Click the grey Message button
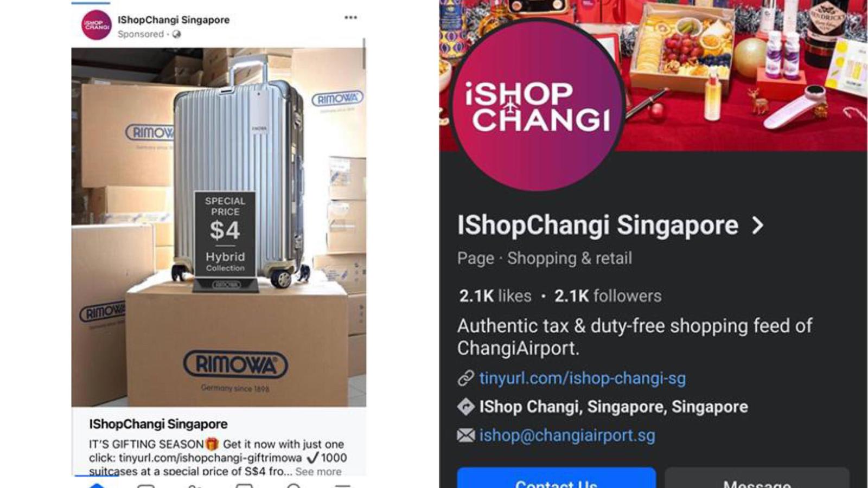Image resolution: width=868 pixels, height=488 pixels. (x=757, y=478)
